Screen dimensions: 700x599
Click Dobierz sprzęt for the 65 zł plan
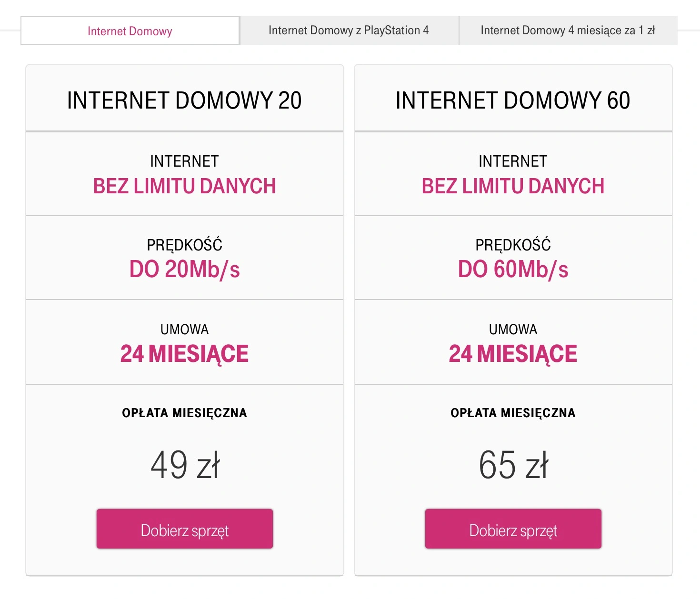click(x=513, y=529)
